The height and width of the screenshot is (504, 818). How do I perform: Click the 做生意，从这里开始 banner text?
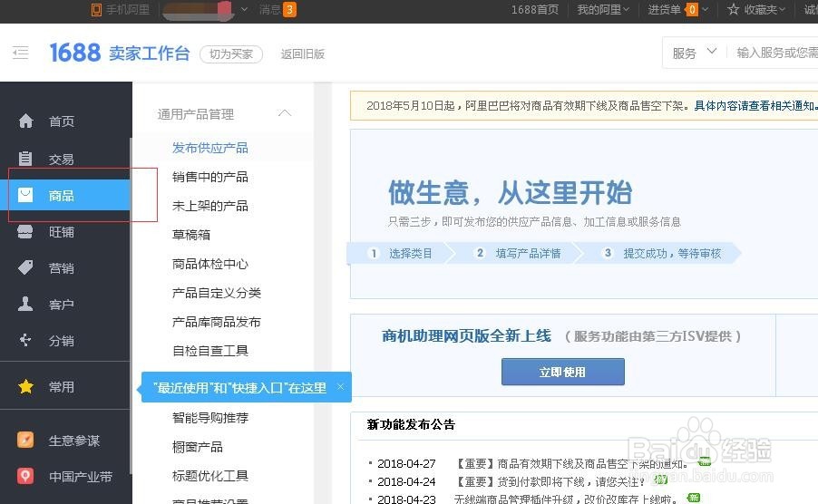coord(511,192)
